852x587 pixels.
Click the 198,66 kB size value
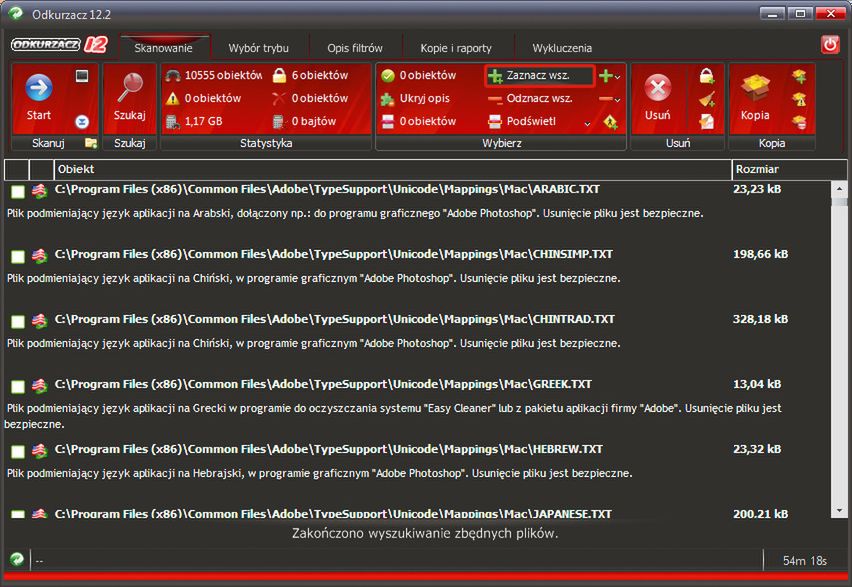pos(760,254)
